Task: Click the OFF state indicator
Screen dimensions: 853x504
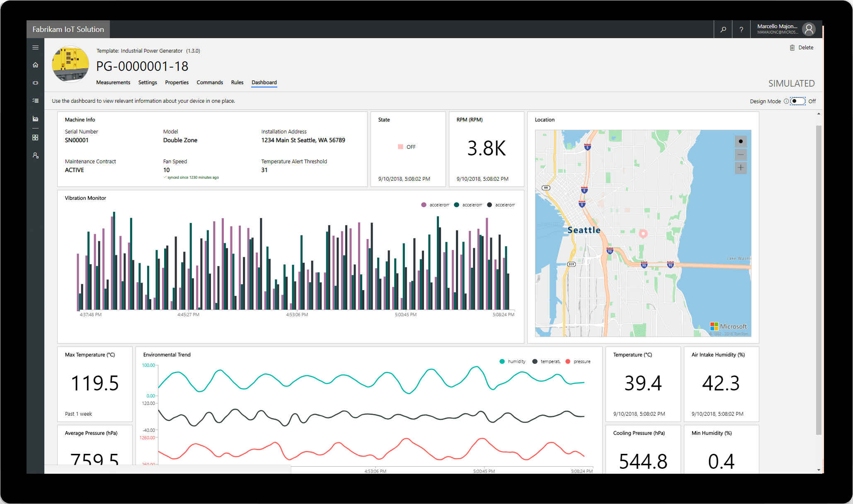Action: point(407,147)
